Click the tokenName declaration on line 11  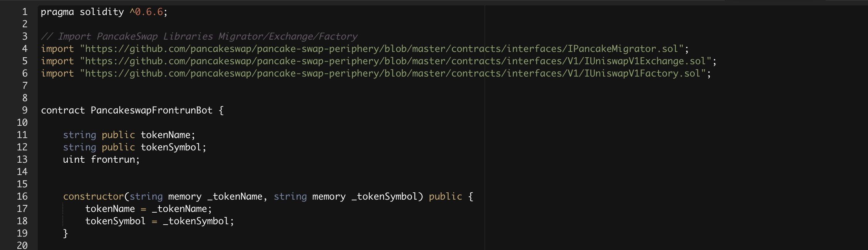point(165,135)
